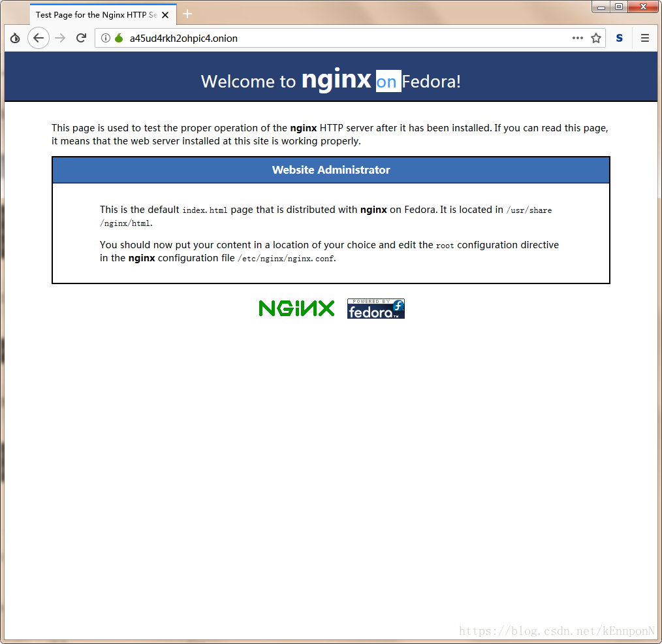This screenshot has height=644, width=662.
Task: Click the /usr/share path text
Action: coord(529,210)
